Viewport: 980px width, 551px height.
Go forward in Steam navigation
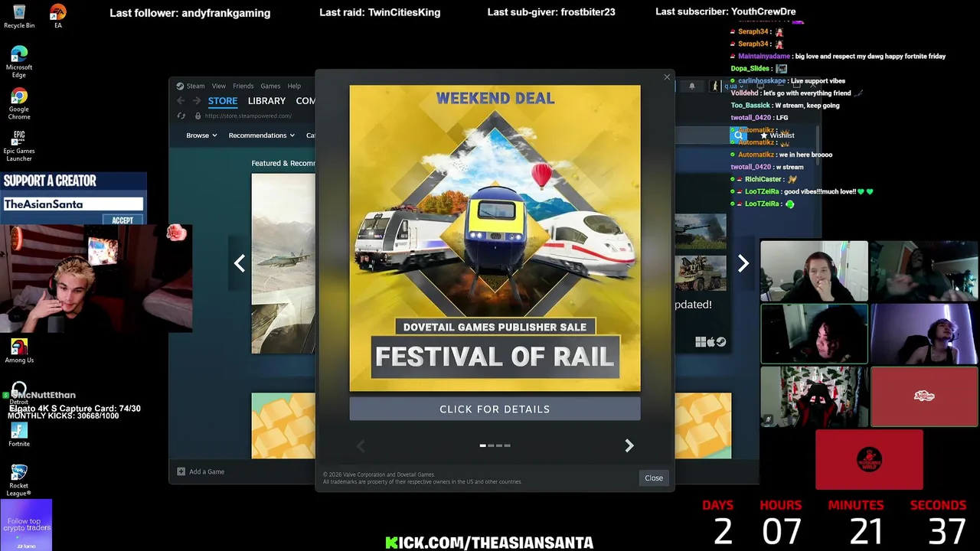(196, 101)
